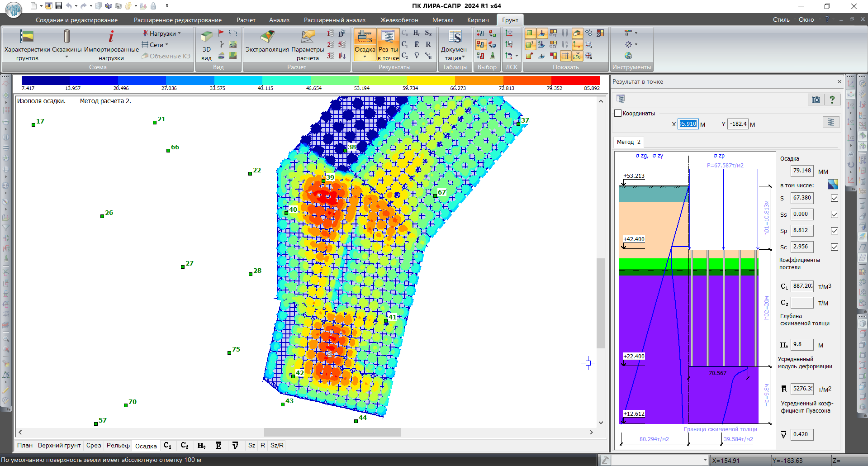The height and width of the screenshot is (466, 868).
Task: Click the camera snapshot button
Action: click(x=816, y=100)
